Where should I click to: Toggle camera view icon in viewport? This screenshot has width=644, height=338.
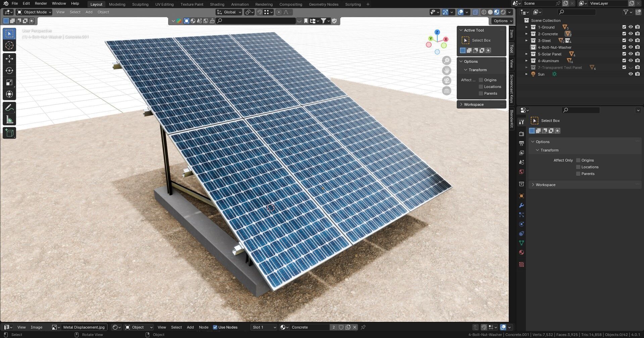click(446, 81)
